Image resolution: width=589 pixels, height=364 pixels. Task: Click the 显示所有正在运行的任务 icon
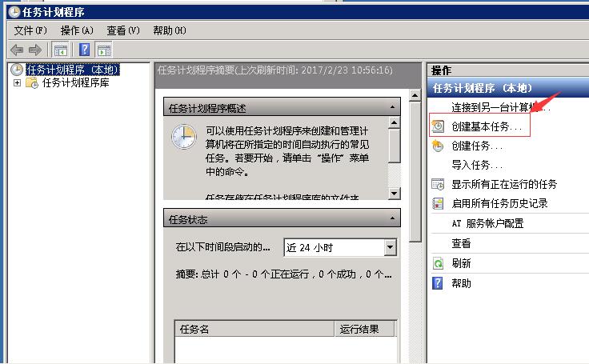pos(438,184)
